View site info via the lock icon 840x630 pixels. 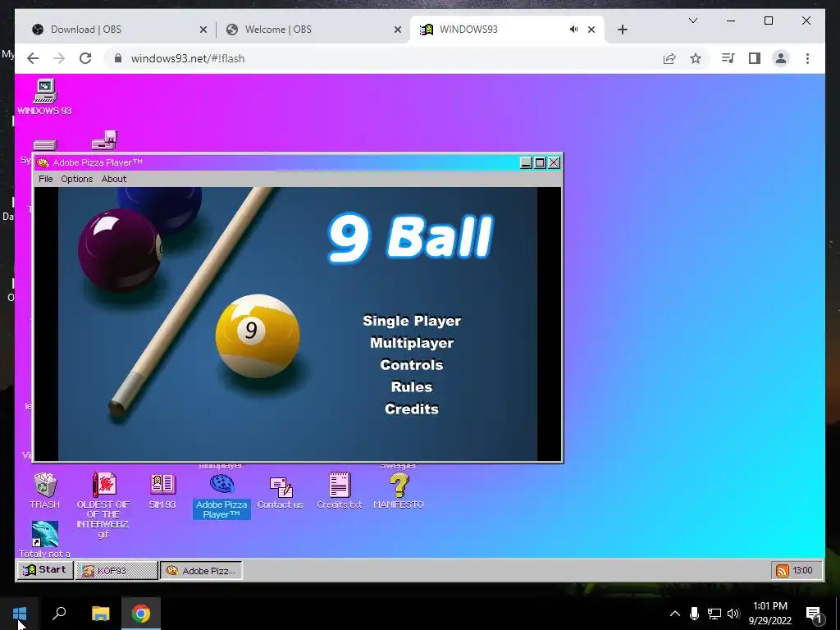click(118, 58)
